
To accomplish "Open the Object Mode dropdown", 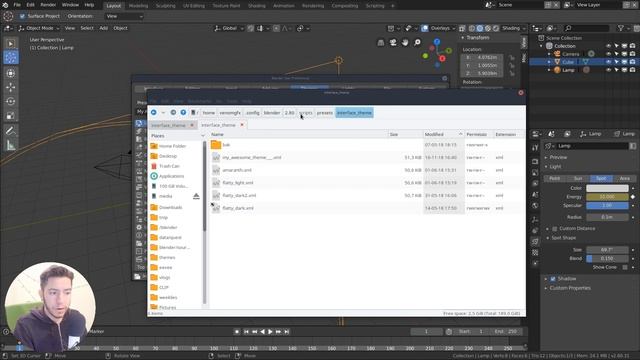I will coord(39,28).
